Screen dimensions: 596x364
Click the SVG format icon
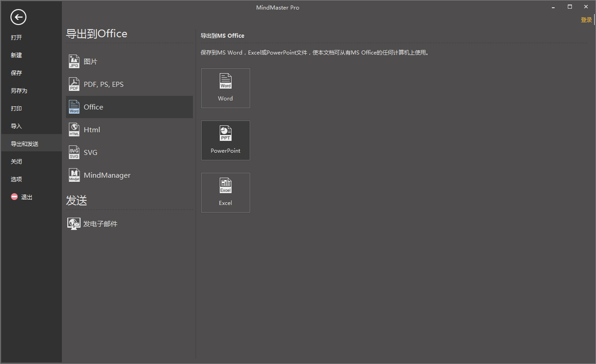[74, 152]
